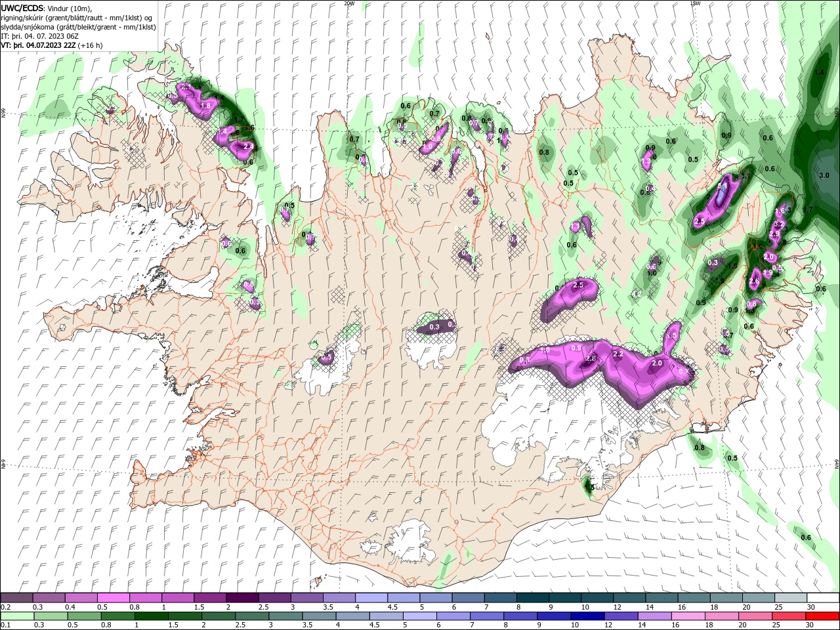This screenshot has height=630, width=840.
Task: Click the '2.8' snowfall value on the map
Action: tap(590, 359)
